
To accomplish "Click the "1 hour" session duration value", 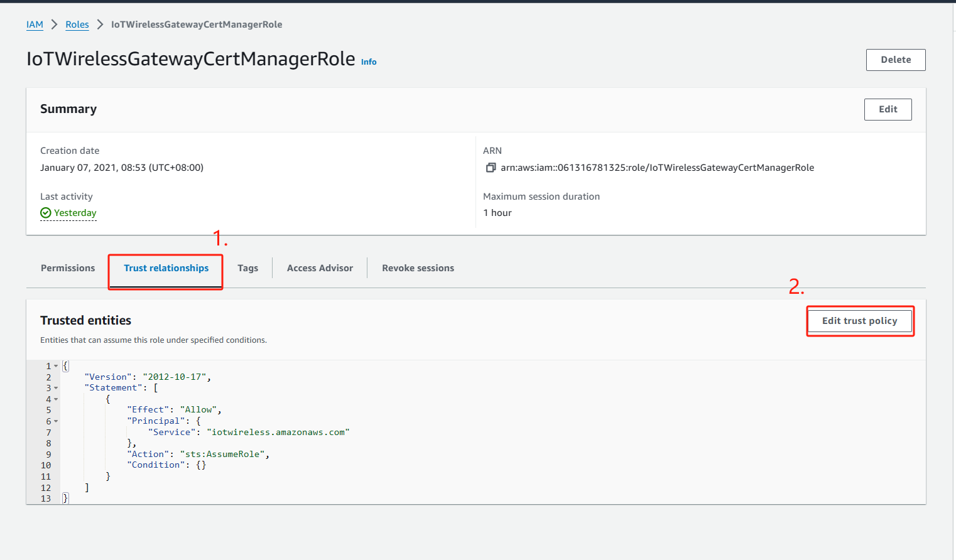I will [497, 213].
